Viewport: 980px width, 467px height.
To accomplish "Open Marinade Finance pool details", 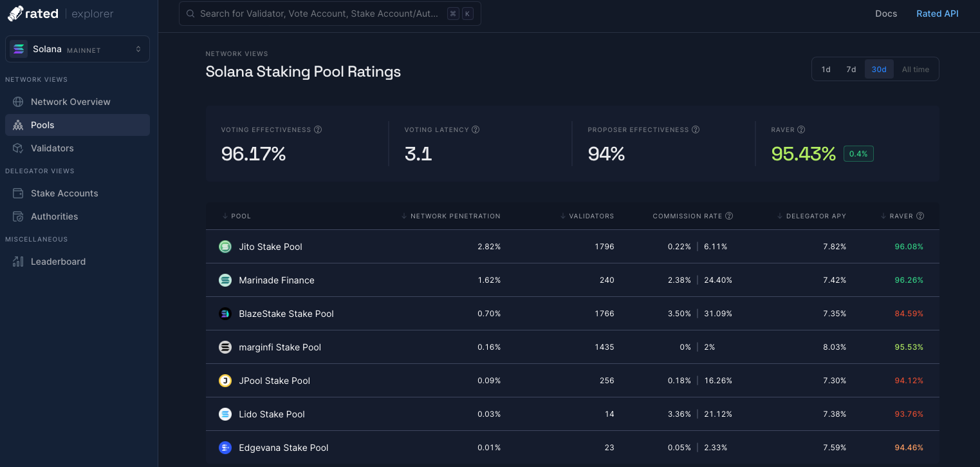I will 277,280.
